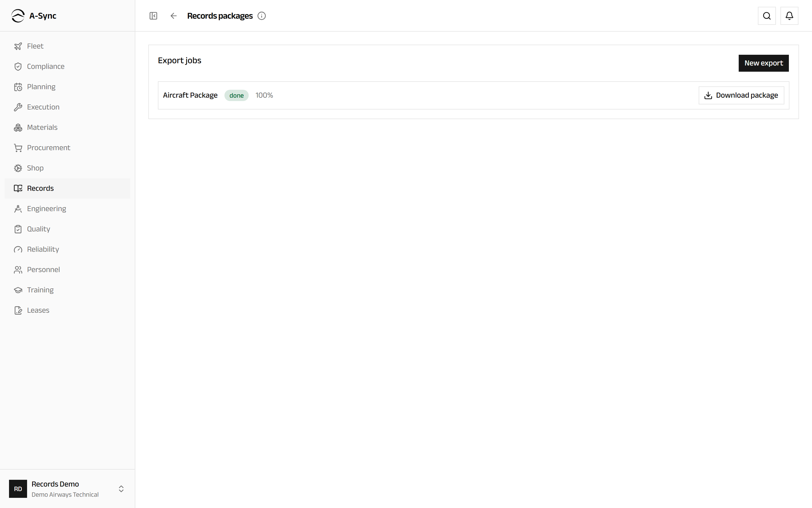Click the Planning calendar icon
812x508 pixels.
(18, 87)
